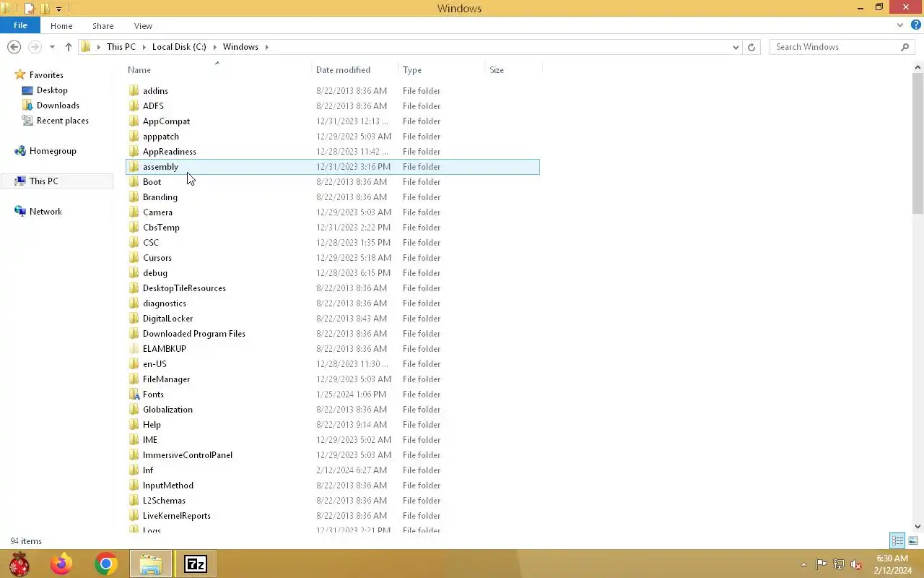Viewport: 924px width, 578px height.
Task: Select Favorites in the navigation pane
Action: click(46, 75)
